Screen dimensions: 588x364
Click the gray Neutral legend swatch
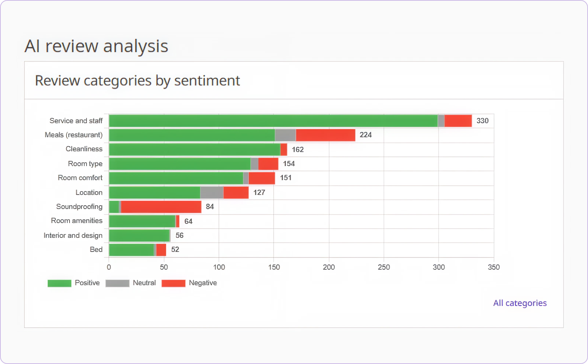(116, 283)
